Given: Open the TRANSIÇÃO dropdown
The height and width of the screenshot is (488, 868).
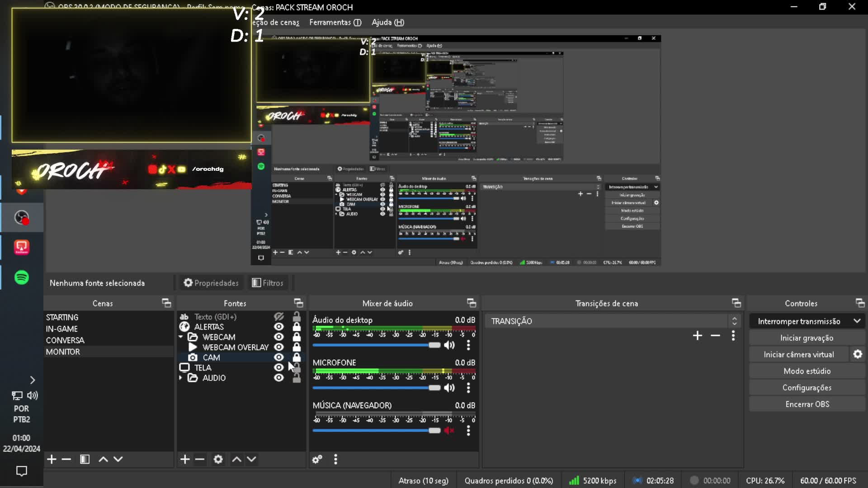Looking at the screenshot, I should tap(613, 321).
